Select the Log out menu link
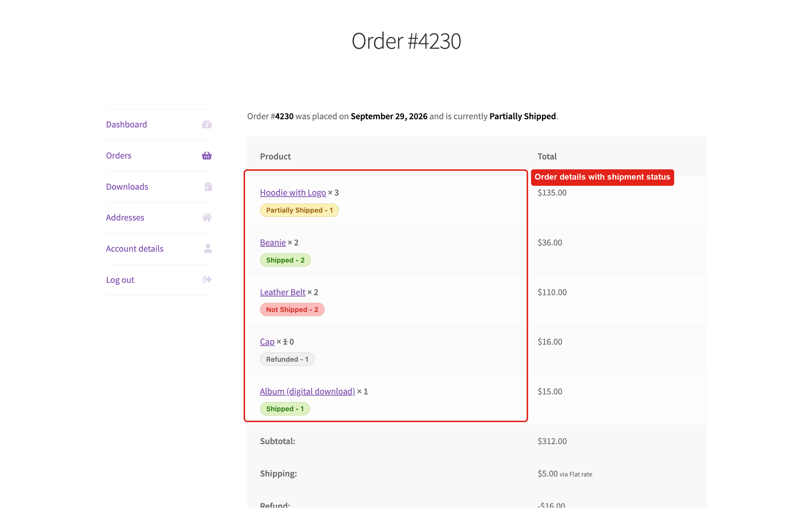Image resolution: width=812 pixels, height=508 pixels. pos(120,280)
